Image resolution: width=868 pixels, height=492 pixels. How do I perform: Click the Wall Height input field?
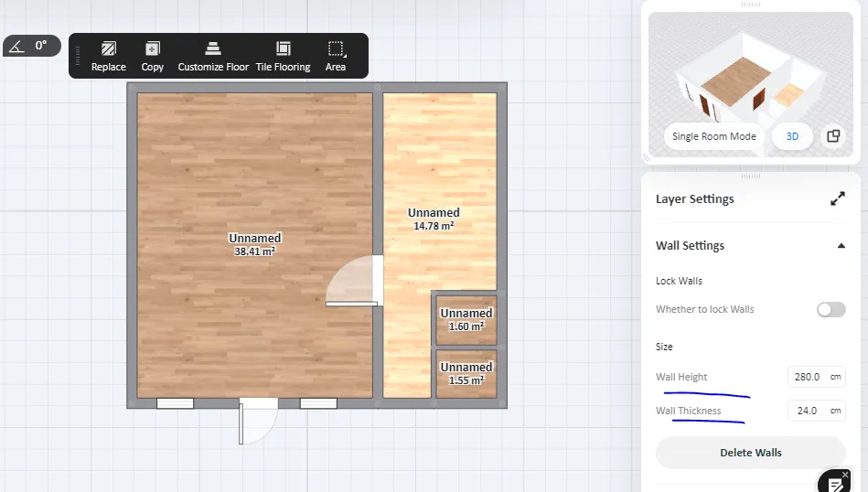click(807, 377)
